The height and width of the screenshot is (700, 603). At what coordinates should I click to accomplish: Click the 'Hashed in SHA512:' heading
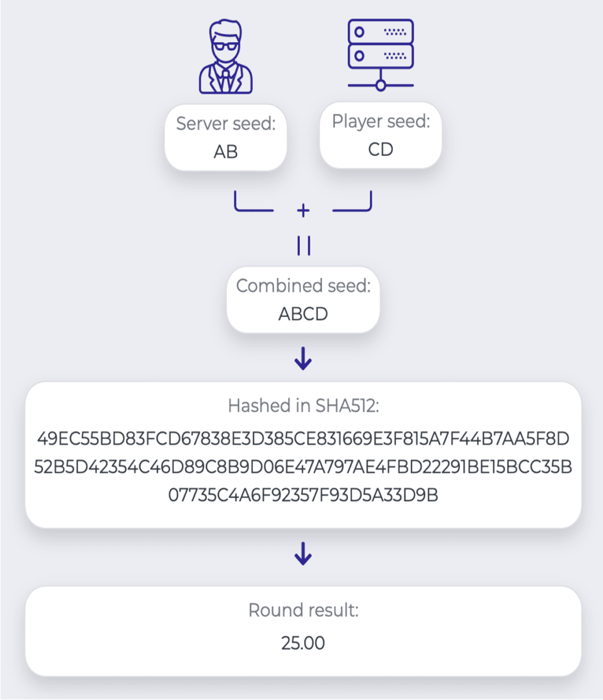303,406
